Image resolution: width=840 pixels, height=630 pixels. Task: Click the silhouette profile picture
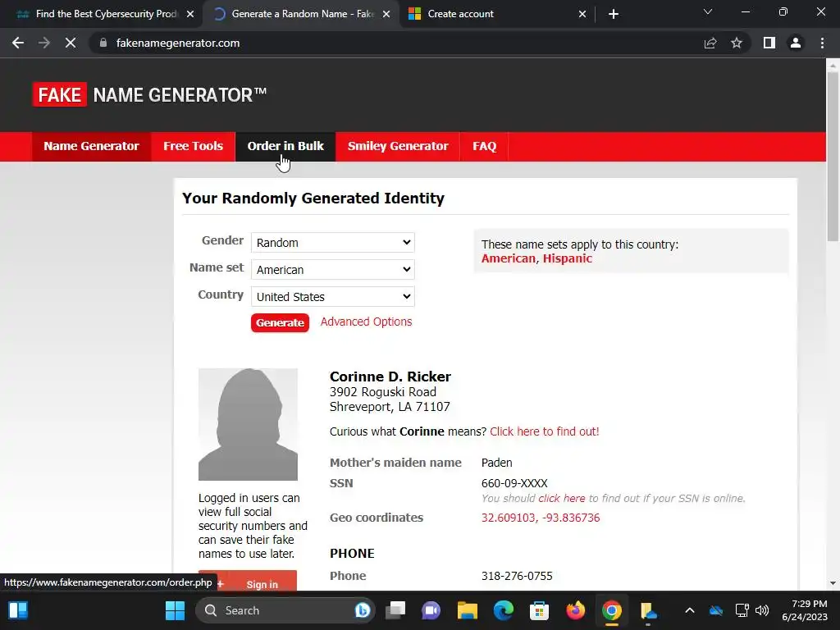coord(248,424)
